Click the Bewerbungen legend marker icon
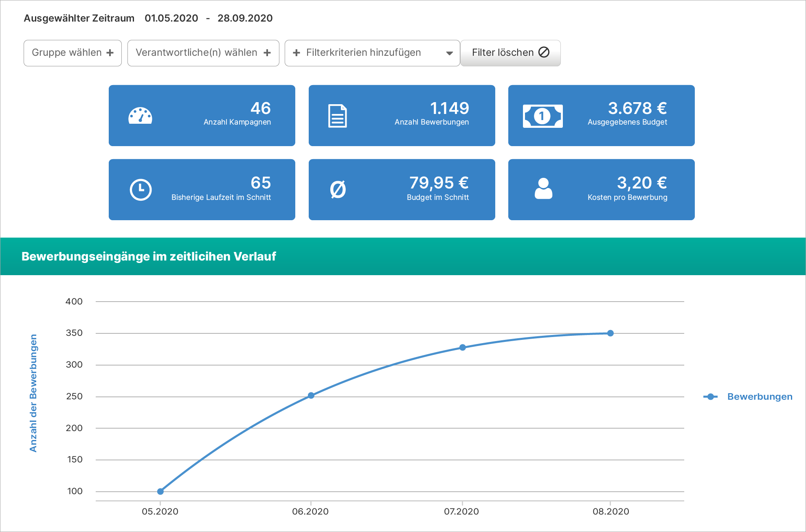The width and height of the screenshot is (806, 532). [710, 397]
